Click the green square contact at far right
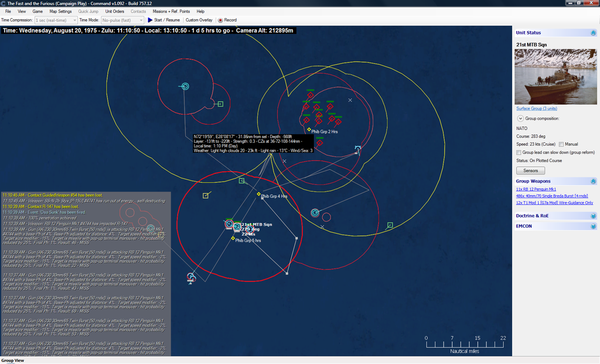The height and width of the screenshot is (364, 600). (x=390, y=225)
